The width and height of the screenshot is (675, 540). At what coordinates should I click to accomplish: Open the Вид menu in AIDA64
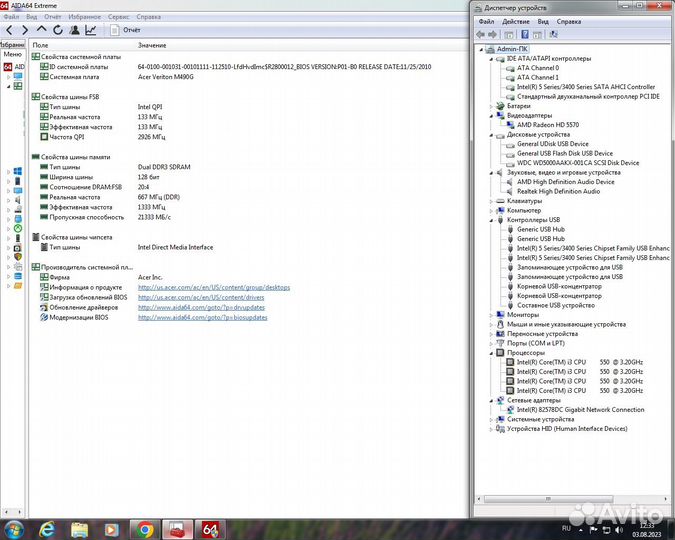pyautogui.click(x=31, y=17)
